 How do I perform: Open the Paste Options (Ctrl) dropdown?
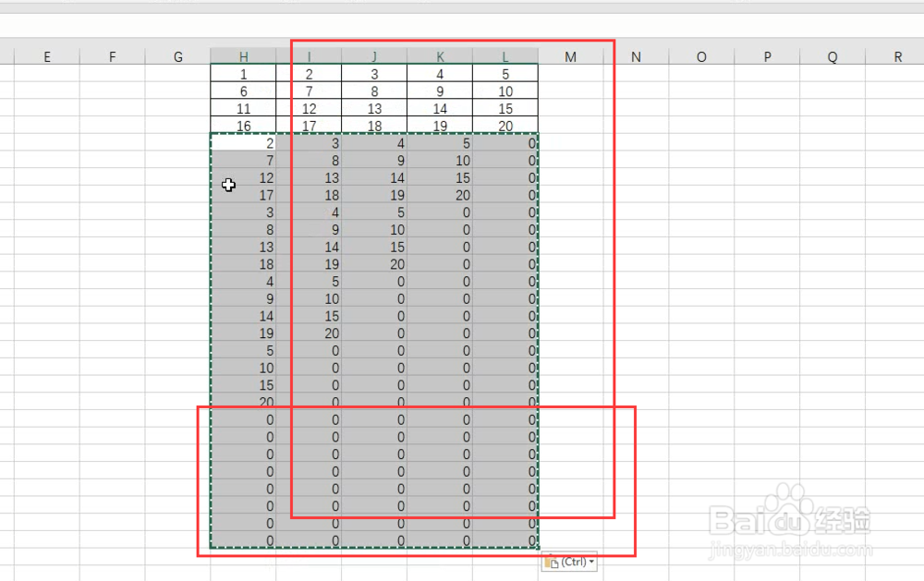point(569,563)
